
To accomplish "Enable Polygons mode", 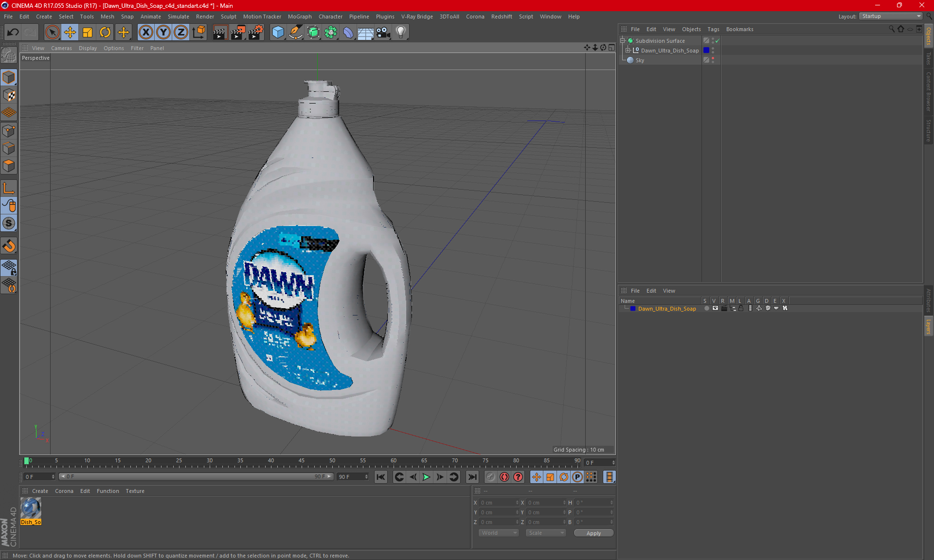I will [x=9, y=166].
